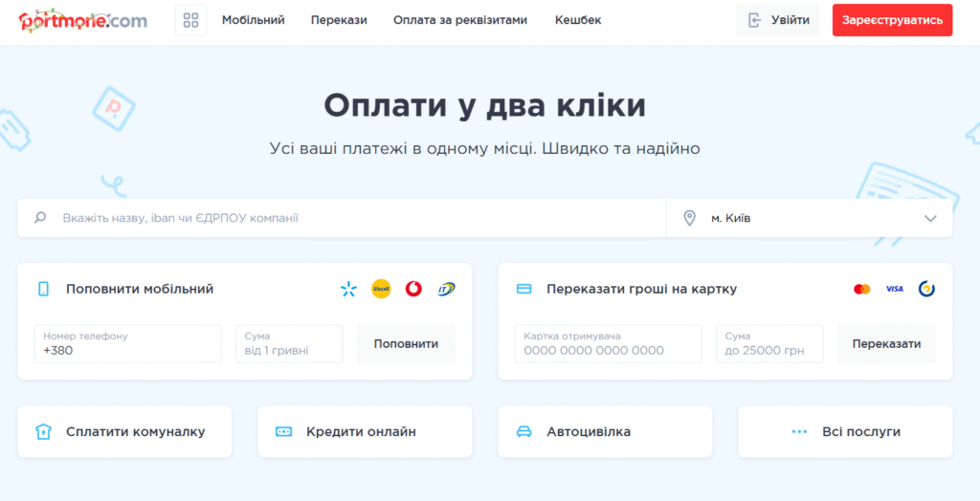
Task: Click the Увійти login button
Action: tap(777, 20)
